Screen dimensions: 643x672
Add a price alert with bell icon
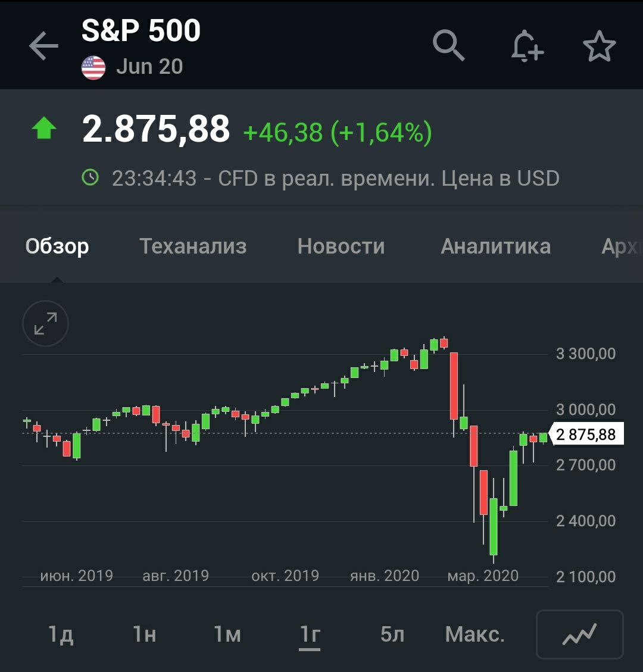point(527,46)
